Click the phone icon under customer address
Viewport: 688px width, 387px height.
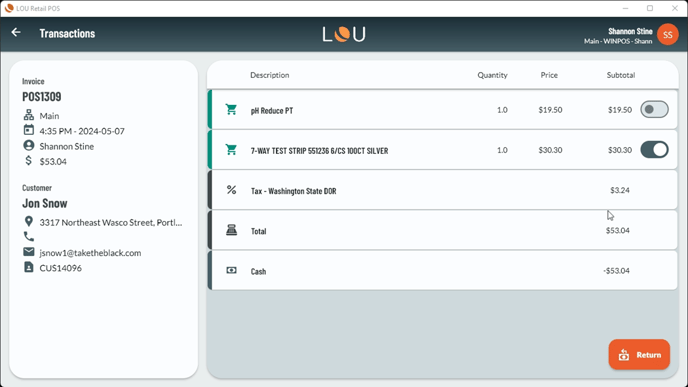pyautogui.click(x=29, y=237)
